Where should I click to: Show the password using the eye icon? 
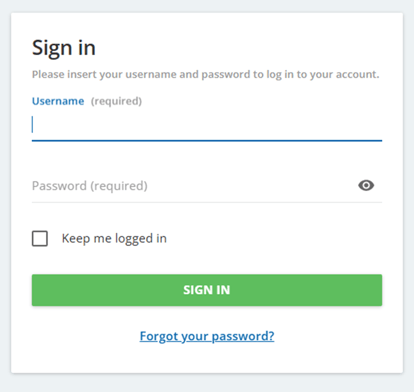tap(366, 185)
